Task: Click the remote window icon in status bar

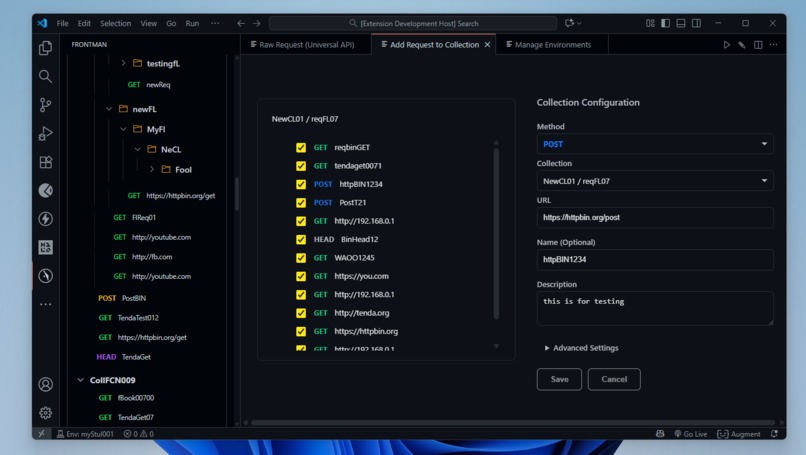Action: (42, 434)
